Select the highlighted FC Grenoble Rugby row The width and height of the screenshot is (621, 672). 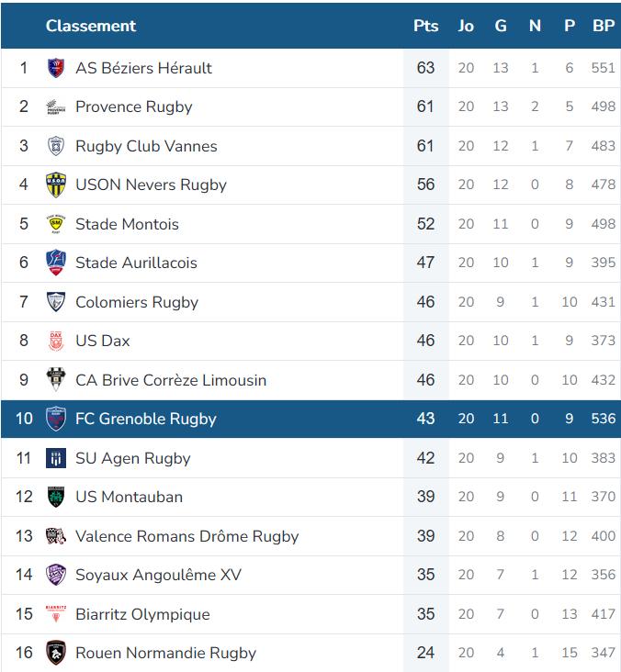(x=310, y=419)
